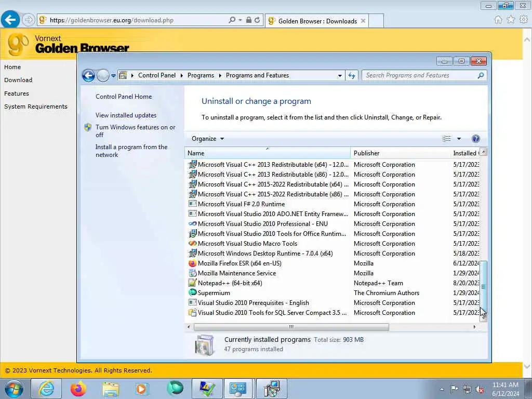Open the IE favorites star icon

point(511,20)
